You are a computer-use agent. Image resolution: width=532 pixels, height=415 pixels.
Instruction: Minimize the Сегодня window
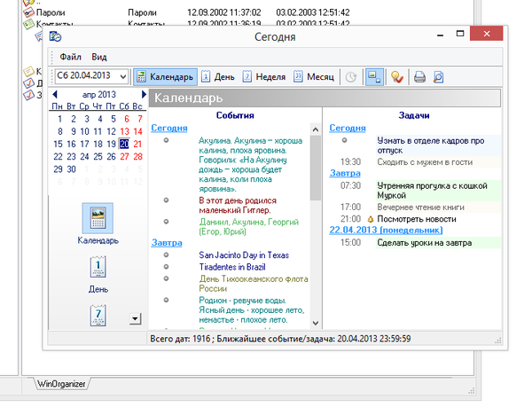(441, 34)
